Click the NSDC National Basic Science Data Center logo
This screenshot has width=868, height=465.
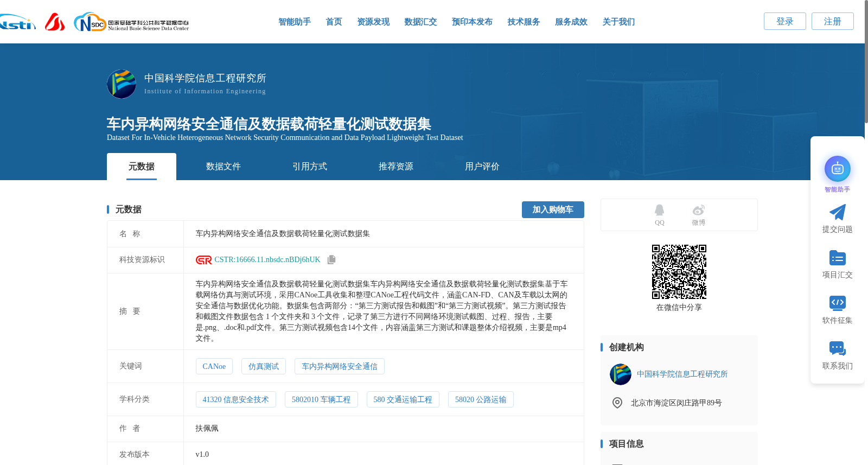pos(131,22)
